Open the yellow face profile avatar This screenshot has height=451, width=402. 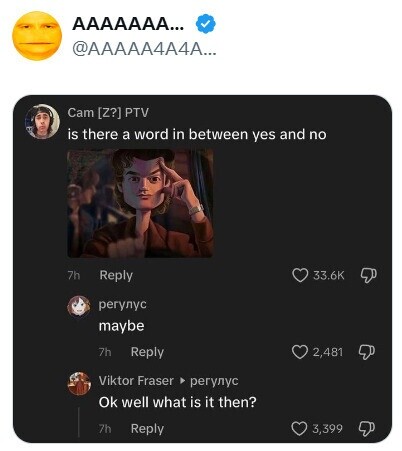pos(37,36)
